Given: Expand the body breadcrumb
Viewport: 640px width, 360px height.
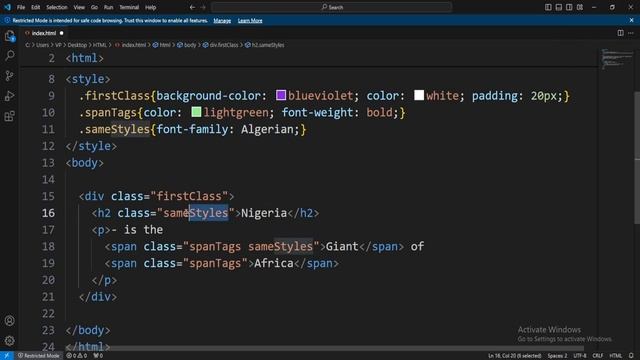Looking at the screenshot, I should pos(187,45).
